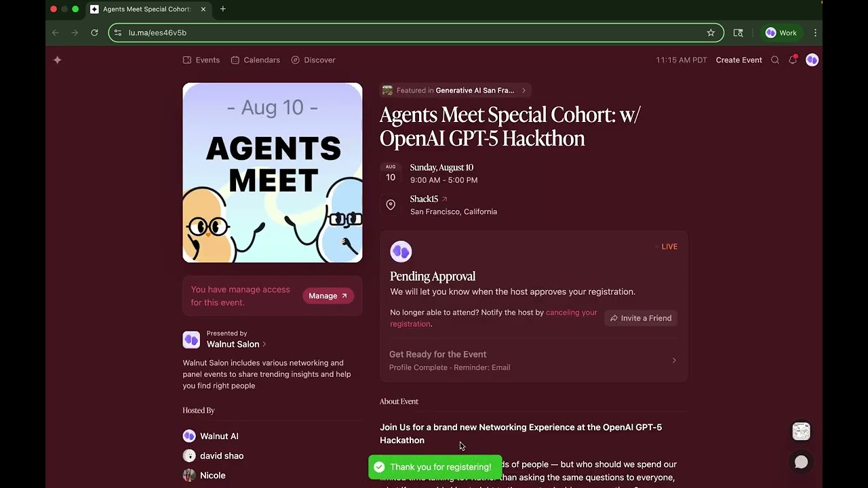Image resolution: width=868 pixels, height=488 pixels.
Task: Click the Discover compass icon
Action: tap(296, 60)
